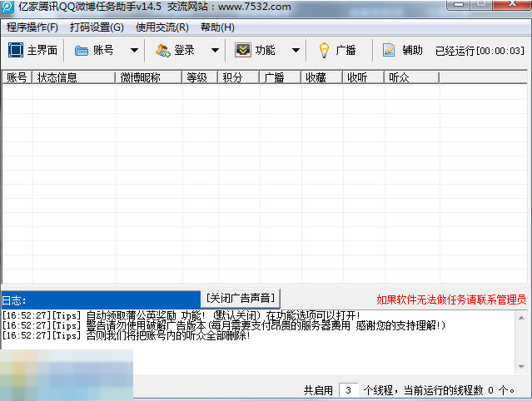Click the 辅助 notepad icon
Image resolution: width=532 pixels, height=401 pixels.
coord(389,50)
